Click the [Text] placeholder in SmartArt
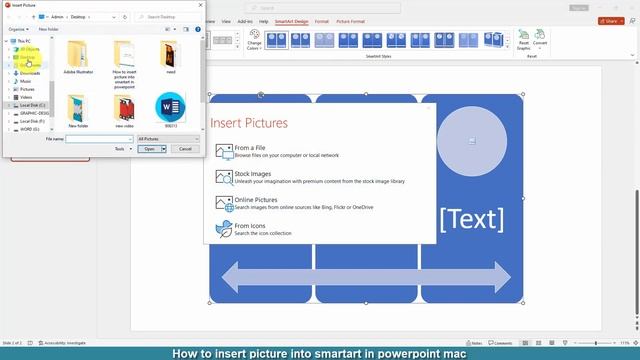 pos(472,219)
